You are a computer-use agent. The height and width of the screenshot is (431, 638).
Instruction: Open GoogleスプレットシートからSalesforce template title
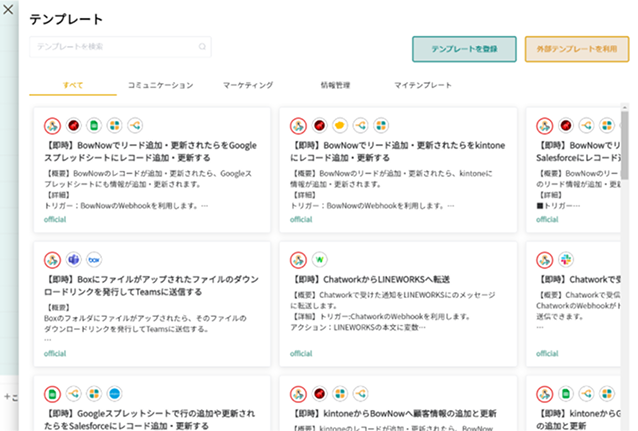click(x=150, y=419)
